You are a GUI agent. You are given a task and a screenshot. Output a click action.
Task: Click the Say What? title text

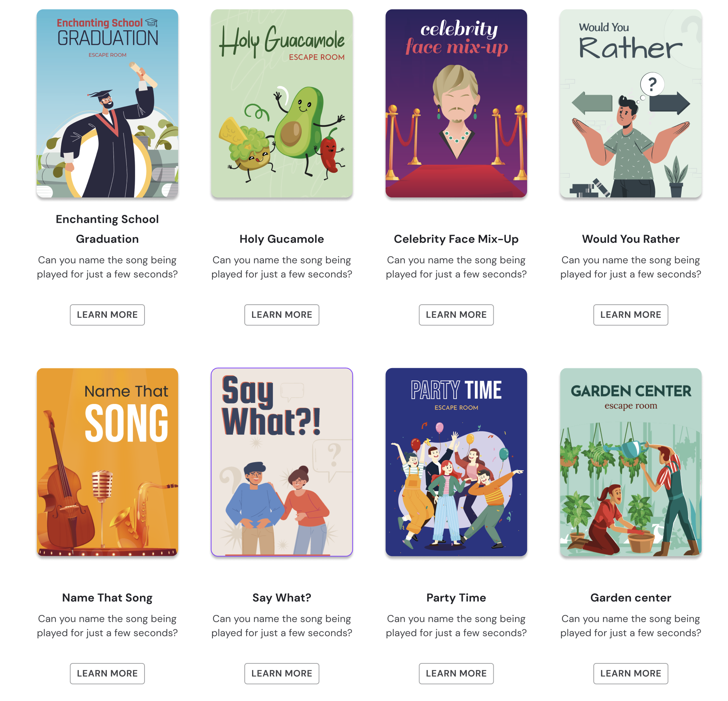pos(282,598)
